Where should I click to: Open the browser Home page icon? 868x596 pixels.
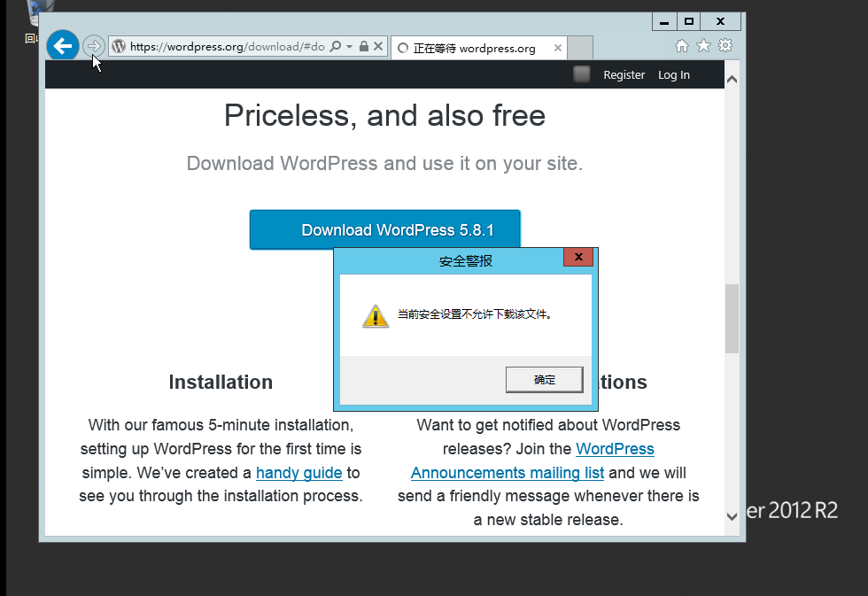pyautogui.click(x=681, y=43)
